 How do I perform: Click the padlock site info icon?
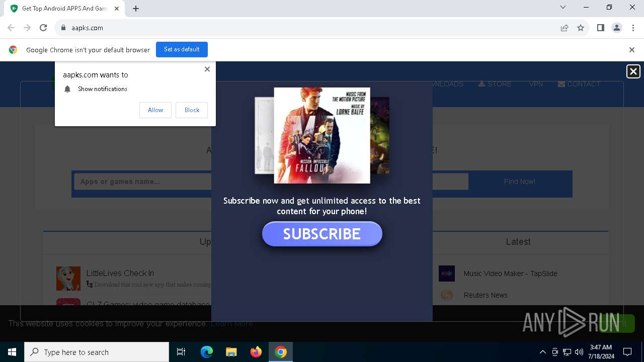pos(63,28)
